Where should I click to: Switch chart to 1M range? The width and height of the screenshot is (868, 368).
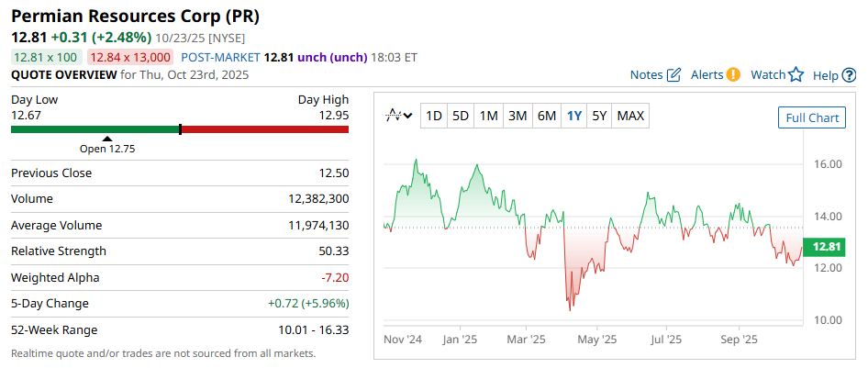click(489, 116)
